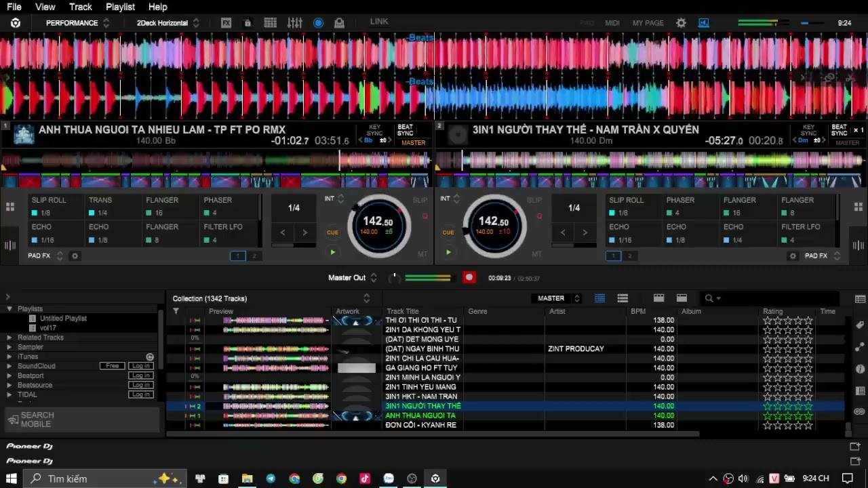868x488 pixels.
Task: Click the padlock icon in the top toolbar
Action: pos(248,22)
